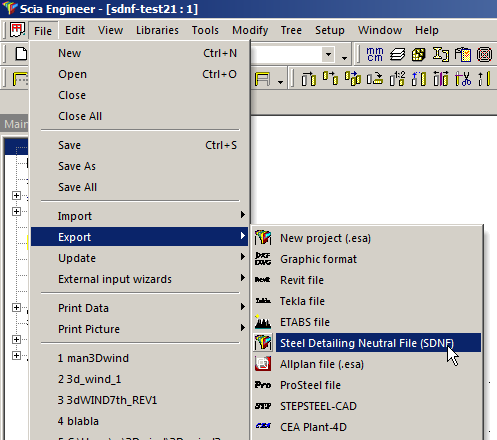Select ProSteel file export option
This screenshot has height=440, width=497.
pos(367,385)
